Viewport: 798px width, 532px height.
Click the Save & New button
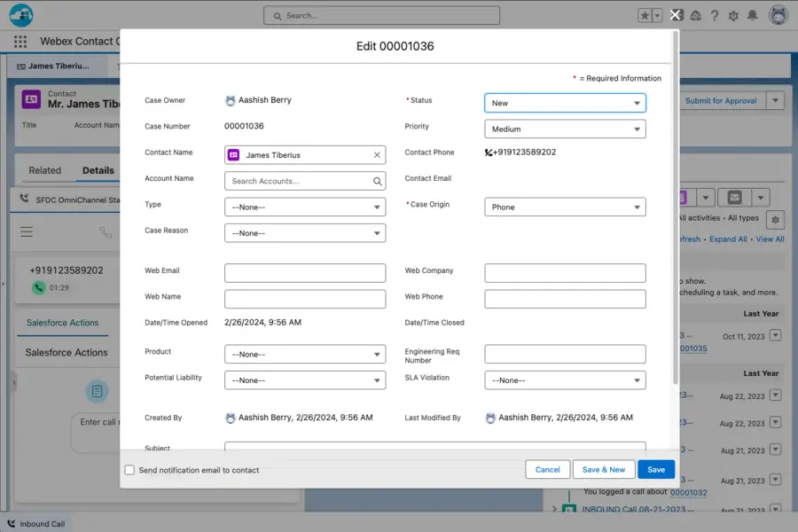point(604,469)
